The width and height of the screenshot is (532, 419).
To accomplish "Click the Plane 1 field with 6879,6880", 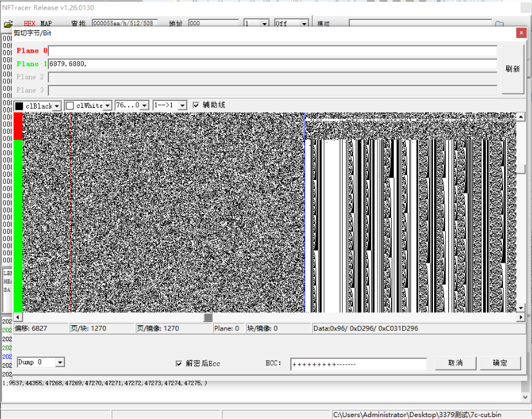I will (273, 64).
